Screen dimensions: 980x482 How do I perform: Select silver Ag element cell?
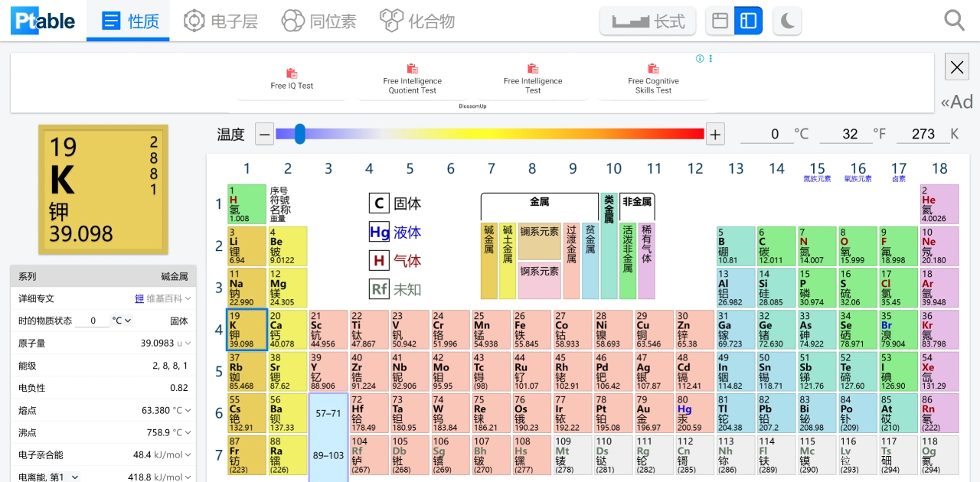[x=654, y=370]
